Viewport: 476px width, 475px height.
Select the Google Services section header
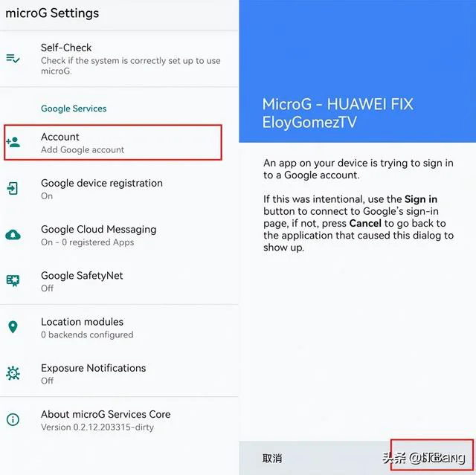coord(74,109)
